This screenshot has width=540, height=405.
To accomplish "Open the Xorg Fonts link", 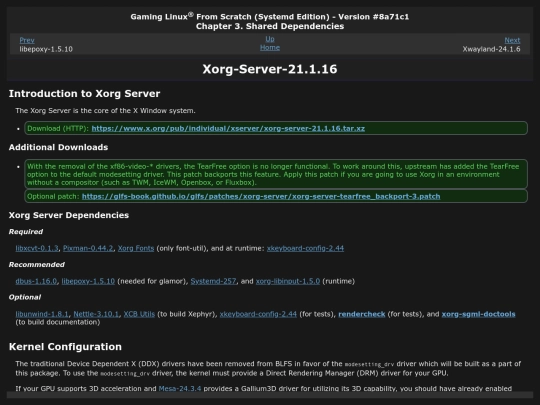I will [x=136, y=248].
